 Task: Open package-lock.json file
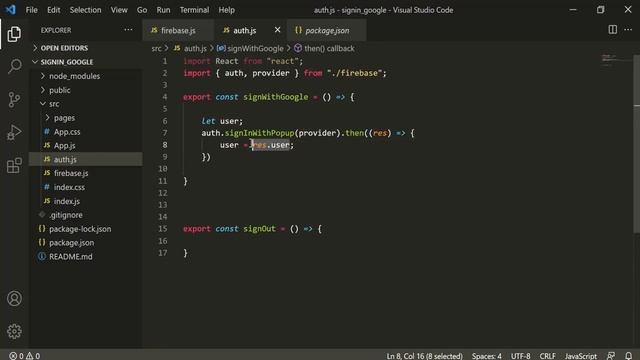pyautogui.click(x=86, y=229)
